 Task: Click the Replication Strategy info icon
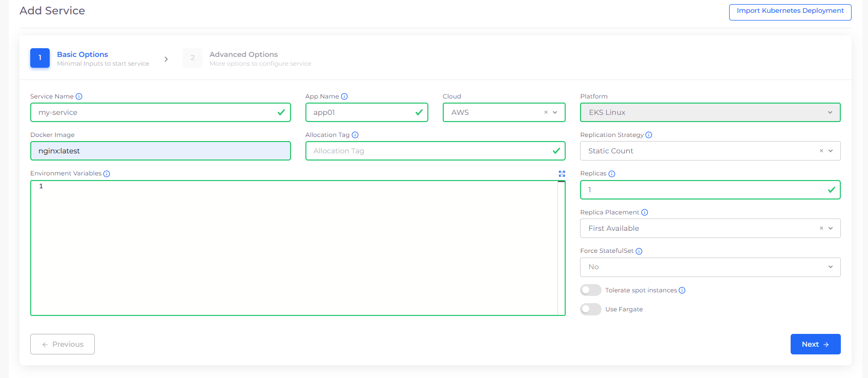pyautogui.click(x=649, y=135)
